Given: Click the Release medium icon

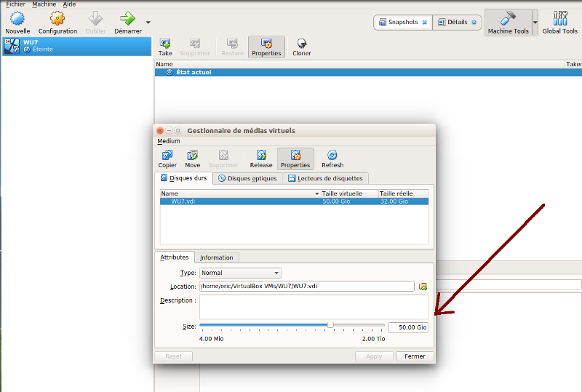Looking at the screenshot, I should 261,156.
